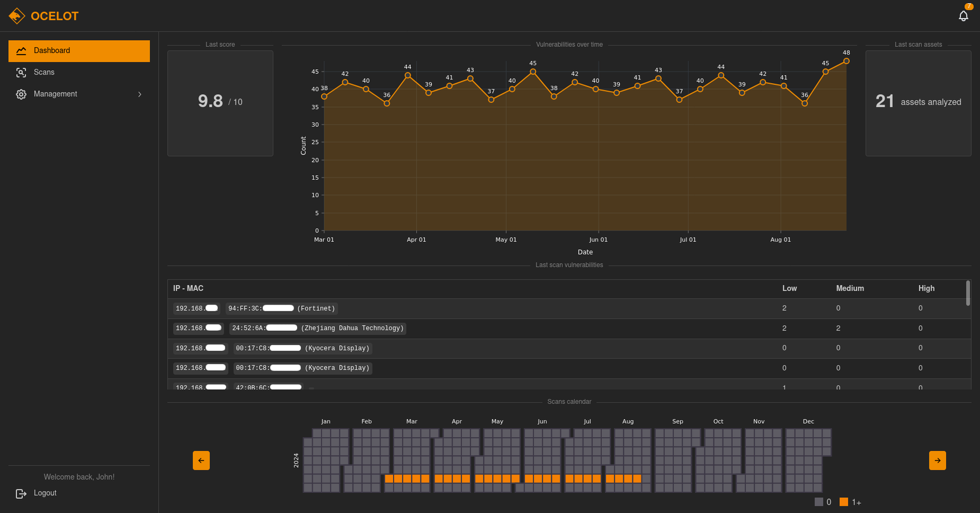Click the Management gear icon

click(21, 94)
